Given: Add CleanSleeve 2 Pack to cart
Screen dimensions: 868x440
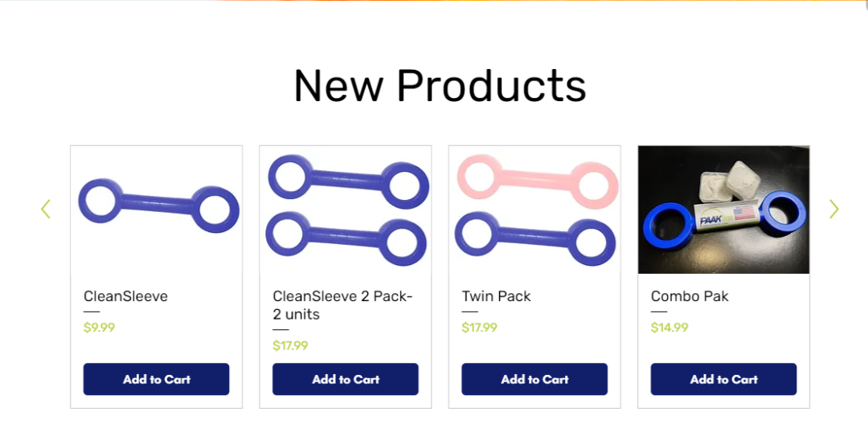Looking at the screenshot, I should click(x=346, y=379).
